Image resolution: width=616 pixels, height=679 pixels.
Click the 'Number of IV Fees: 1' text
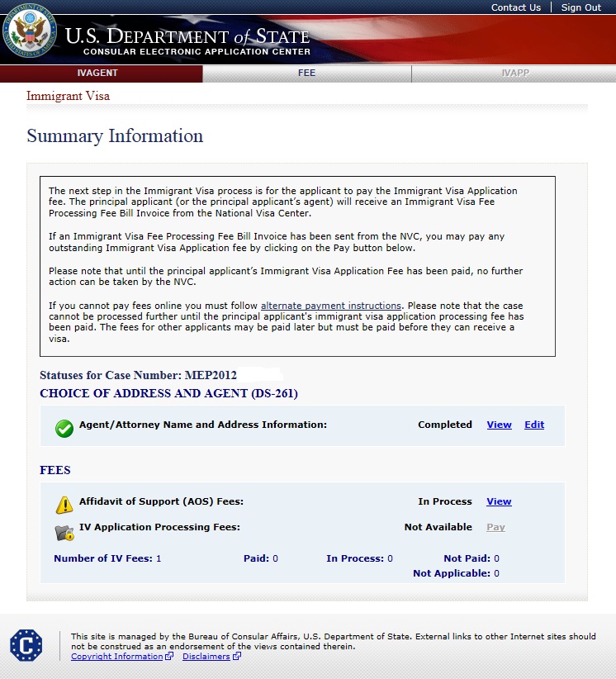[x=107, y=558]
